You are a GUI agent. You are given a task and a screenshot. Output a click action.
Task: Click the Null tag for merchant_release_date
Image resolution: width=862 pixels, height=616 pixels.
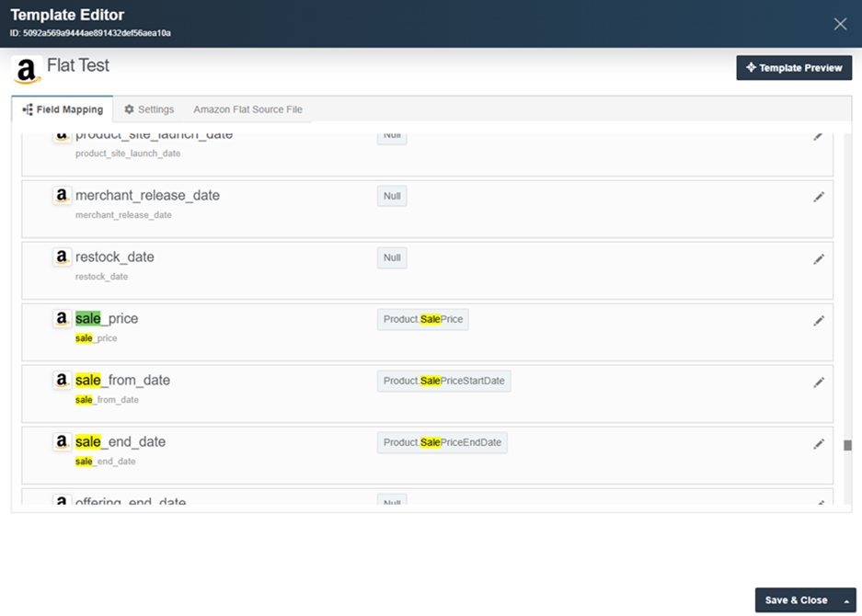tap(392, 196)
